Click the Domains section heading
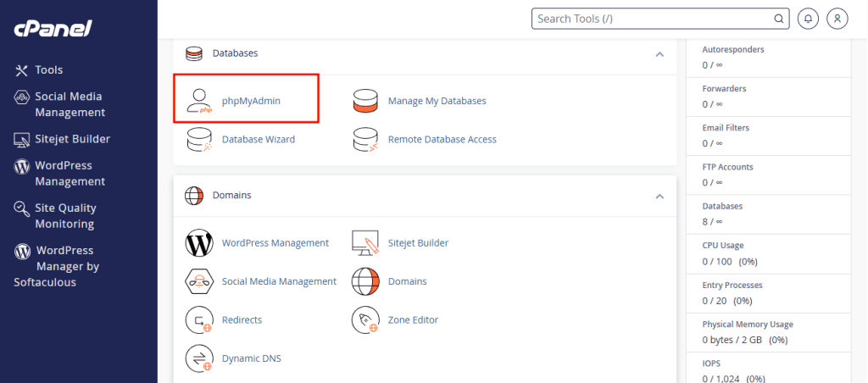The width and height of the screenshot is (868, 383). (x=232, y=196)
